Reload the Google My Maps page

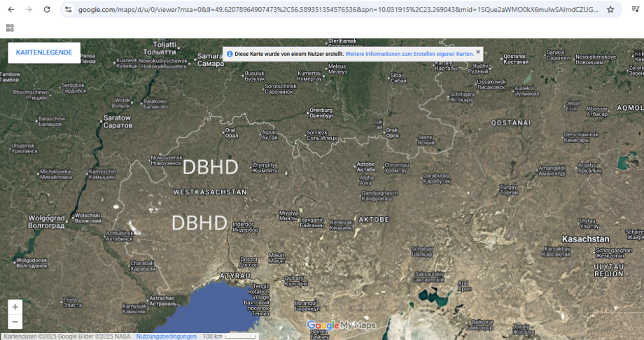point(47,10)
